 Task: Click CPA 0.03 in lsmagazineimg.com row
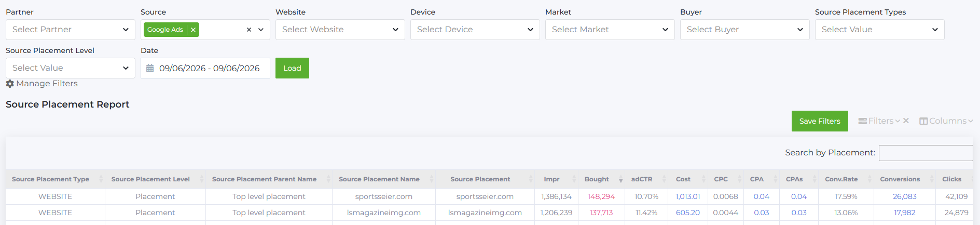(x=762, y=213)
